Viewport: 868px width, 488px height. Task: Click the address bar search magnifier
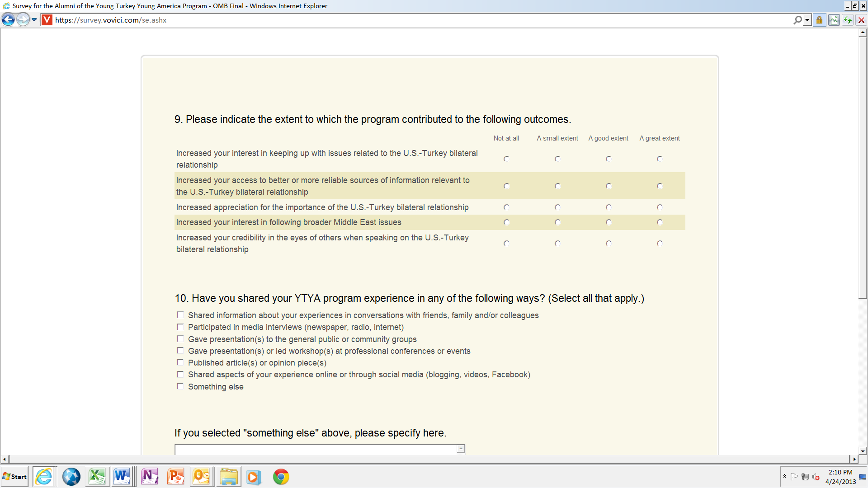pyautogui.click(x=797, y=20)
